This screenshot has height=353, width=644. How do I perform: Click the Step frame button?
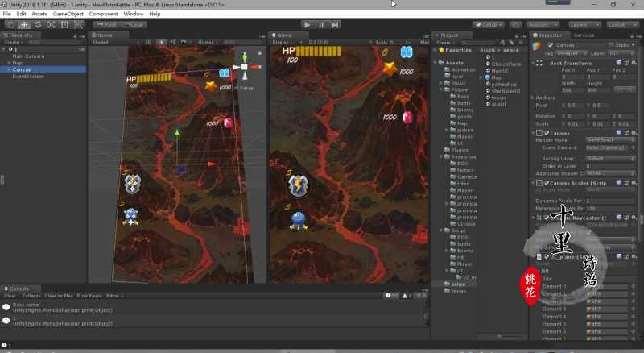pyautogui.click(x=335, y=25)
